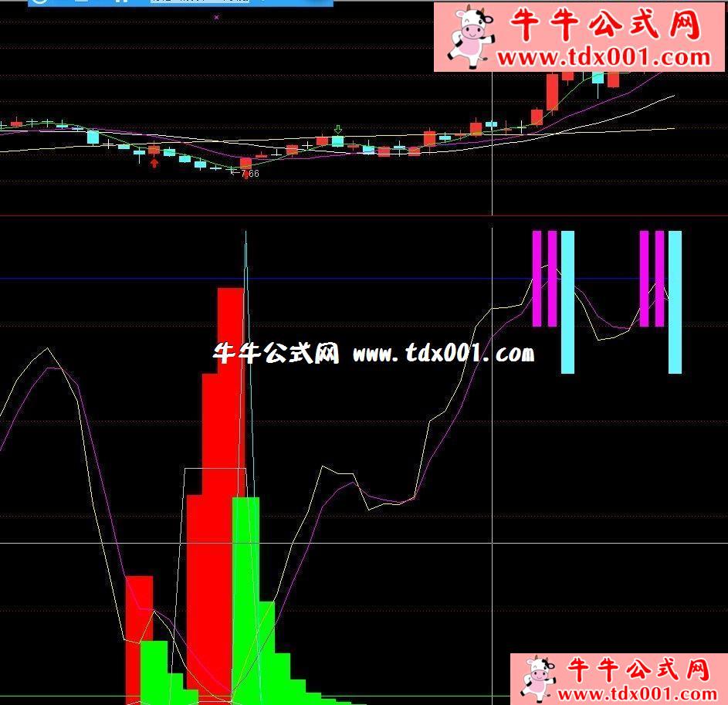Click the cow mascot logo at bottom right
The image size is (728, 705).
coord(537,678)
